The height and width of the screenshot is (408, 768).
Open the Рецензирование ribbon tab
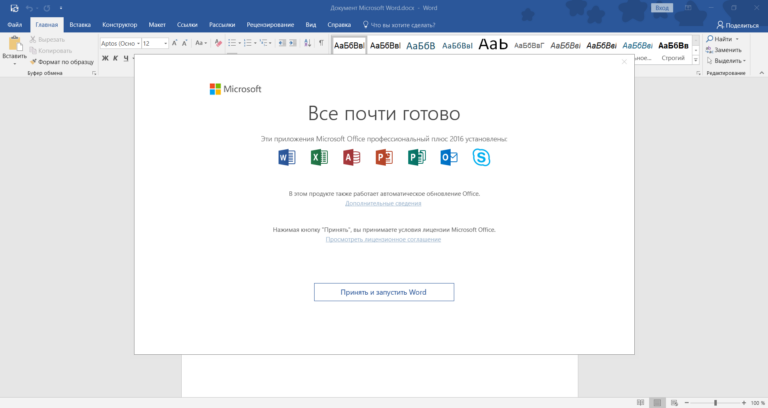point(270,24)
